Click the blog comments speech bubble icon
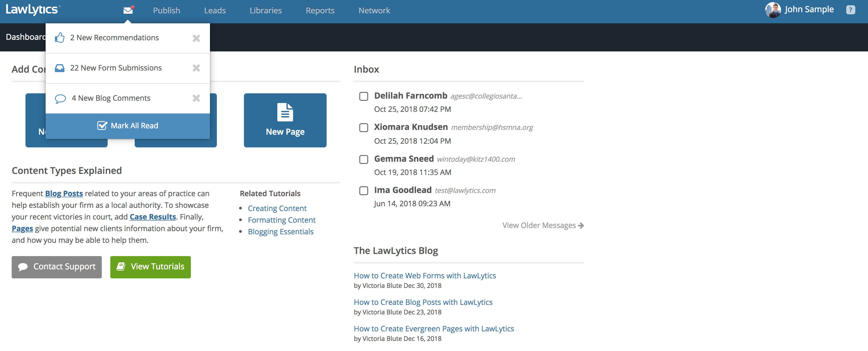Viewport: 868px width, 351px height. [x=60, y=99]
